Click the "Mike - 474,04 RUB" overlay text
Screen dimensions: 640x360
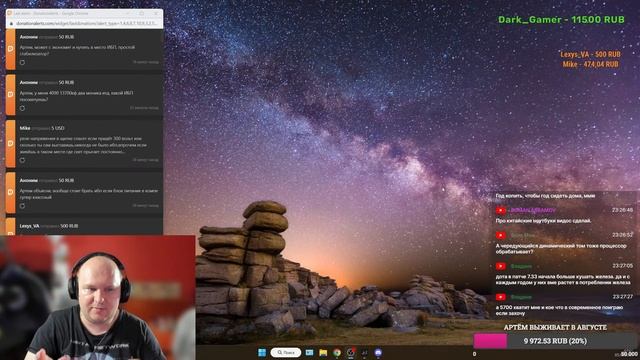pyautogui.click(x=590, y=64)
